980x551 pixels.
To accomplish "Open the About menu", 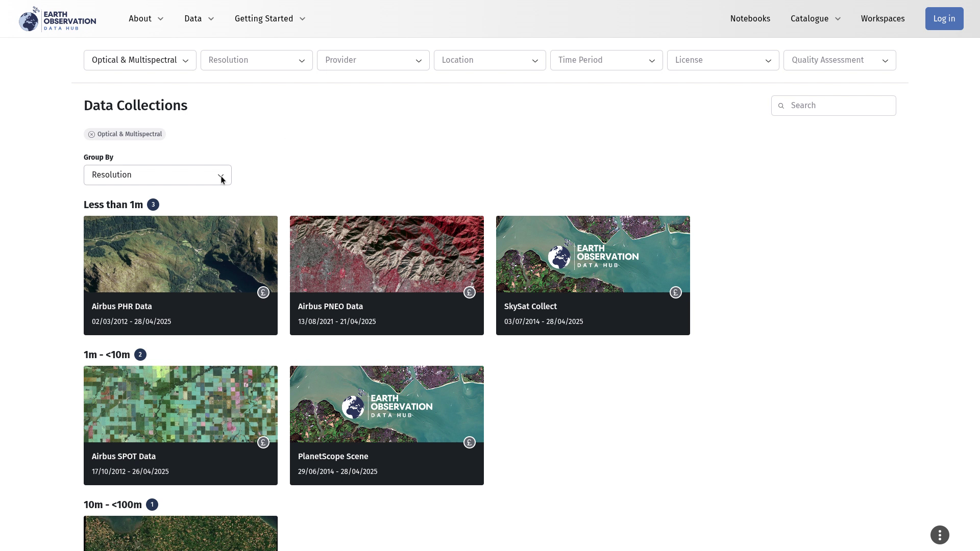I will pyautogui.click(x=146, y=19).
